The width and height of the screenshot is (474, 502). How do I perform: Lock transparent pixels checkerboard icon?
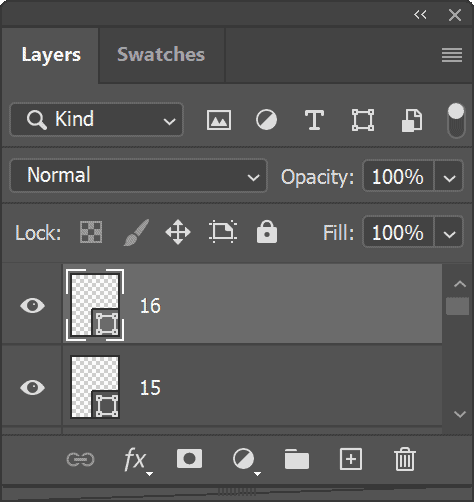91,232
